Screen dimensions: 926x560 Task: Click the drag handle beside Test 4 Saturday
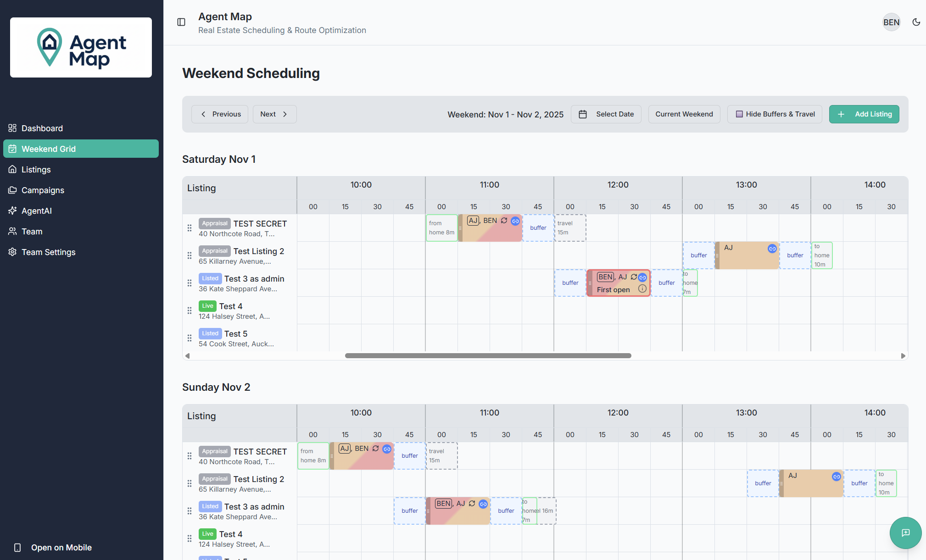tap(190, 310)
